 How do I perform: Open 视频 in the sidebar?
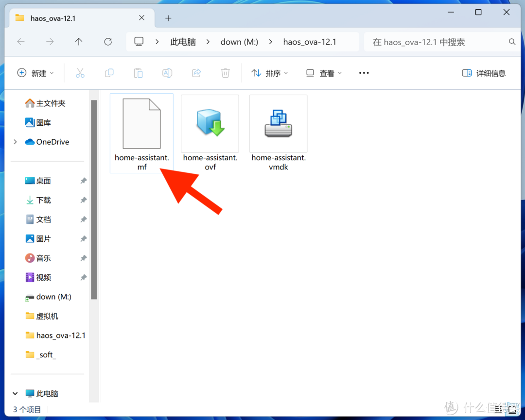[x=38, y=277]
